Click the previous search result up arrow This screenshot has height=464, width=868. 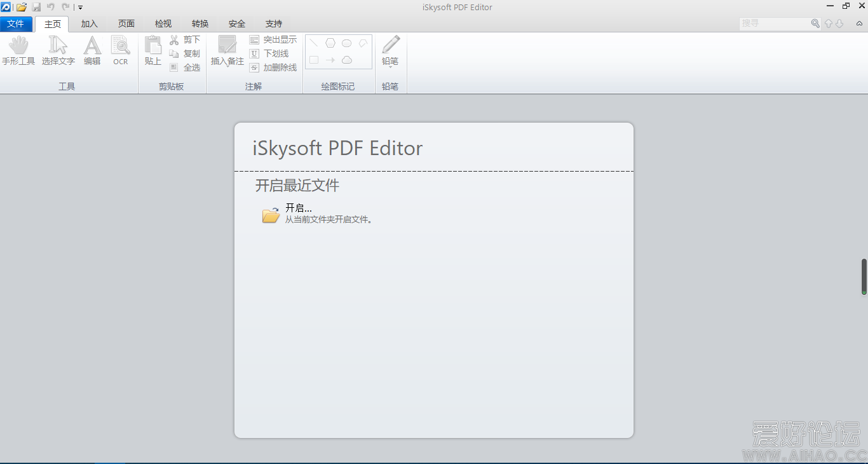pyautogui.click(x=829, y=24)
